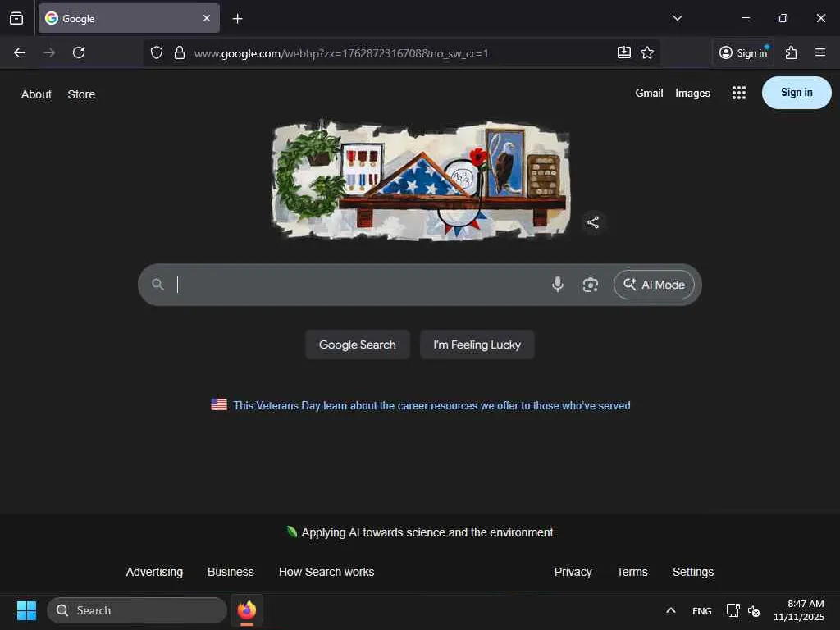
Task: Open the Veterans Day career resources link
Action: 431,405
